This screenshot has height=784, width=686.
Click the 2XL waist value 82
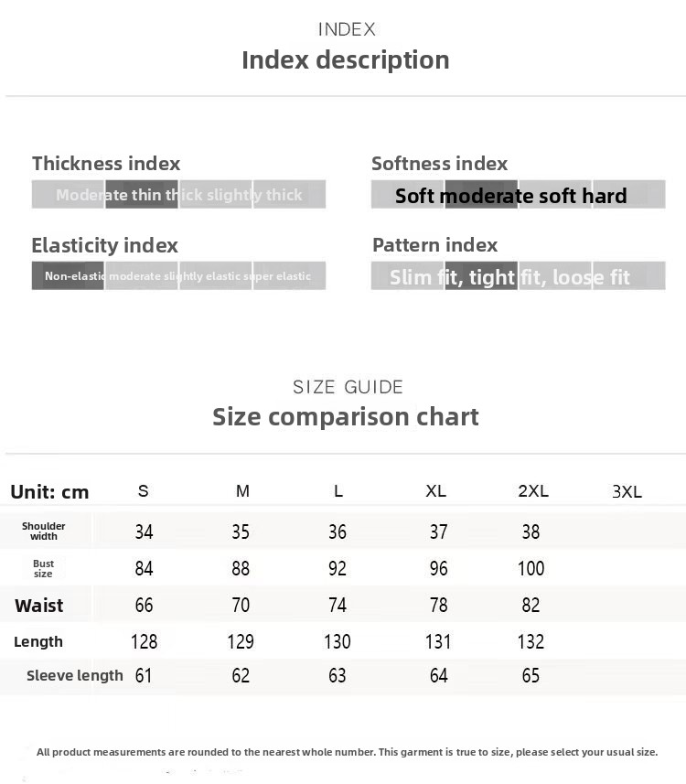click(531, 606)
